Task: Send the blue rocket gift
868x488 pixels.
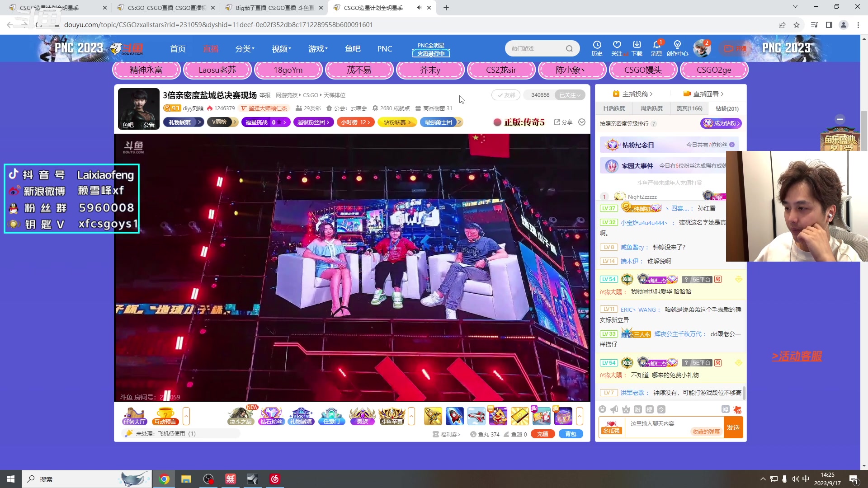Action: click(x=454, y=416)
